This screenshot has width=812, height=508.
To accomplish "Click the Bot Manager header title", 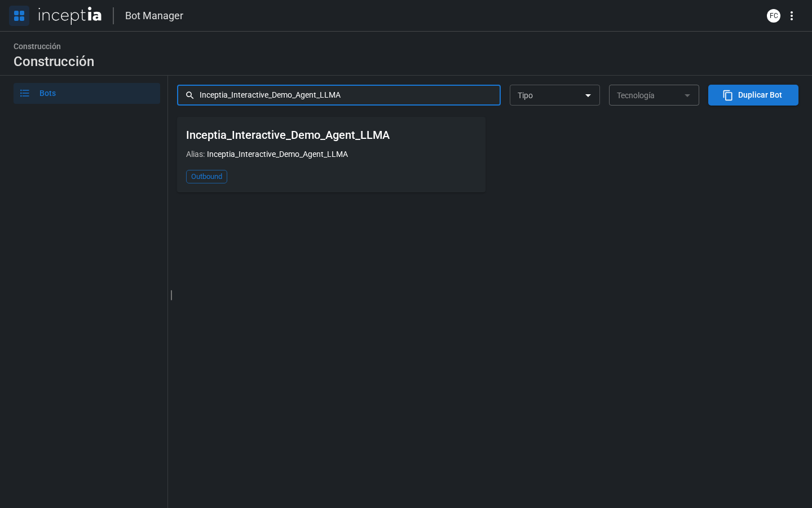I will coord(154,16).
